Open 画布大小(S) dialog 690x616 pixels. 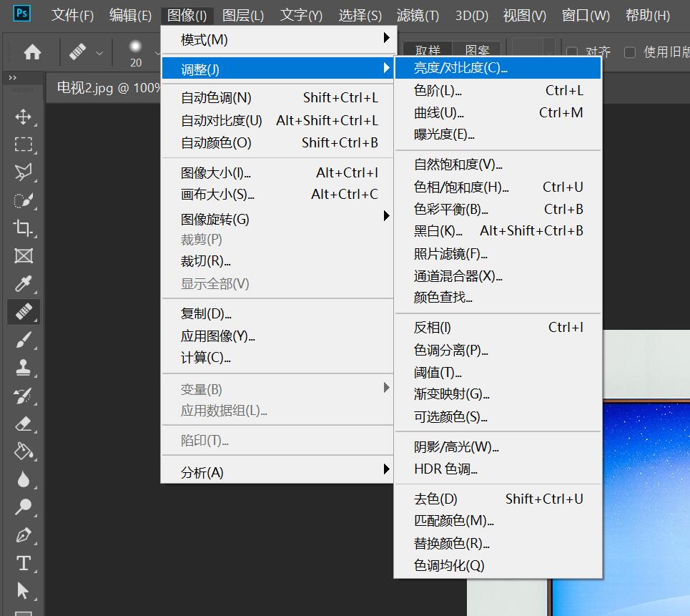[277, 194]
